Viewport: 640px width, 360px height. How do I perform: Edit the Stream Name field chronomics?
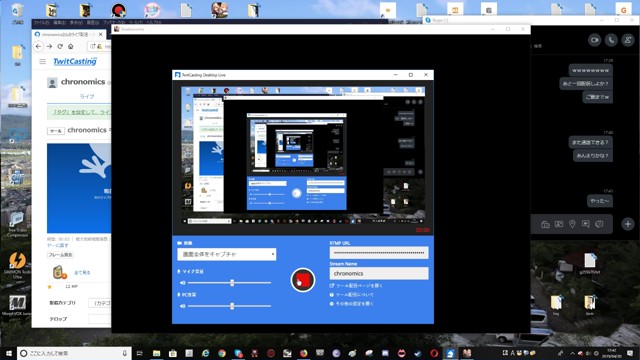click(x=379, y=273)
